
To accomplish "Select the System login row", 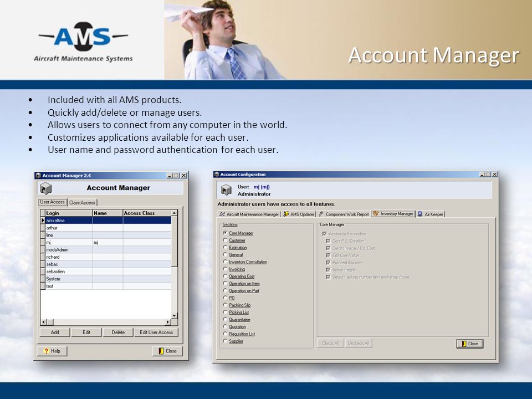I will pos(108,279).
